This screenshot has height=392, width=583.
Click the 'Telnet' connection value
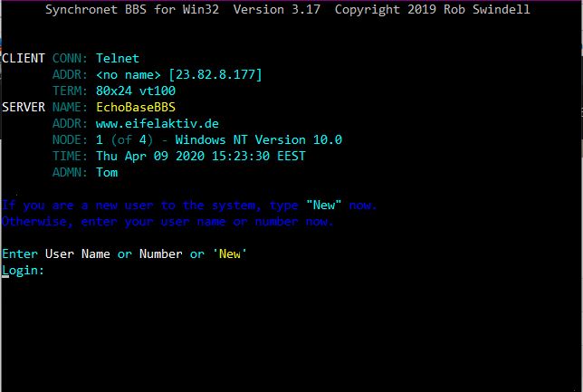pos(118,58)
